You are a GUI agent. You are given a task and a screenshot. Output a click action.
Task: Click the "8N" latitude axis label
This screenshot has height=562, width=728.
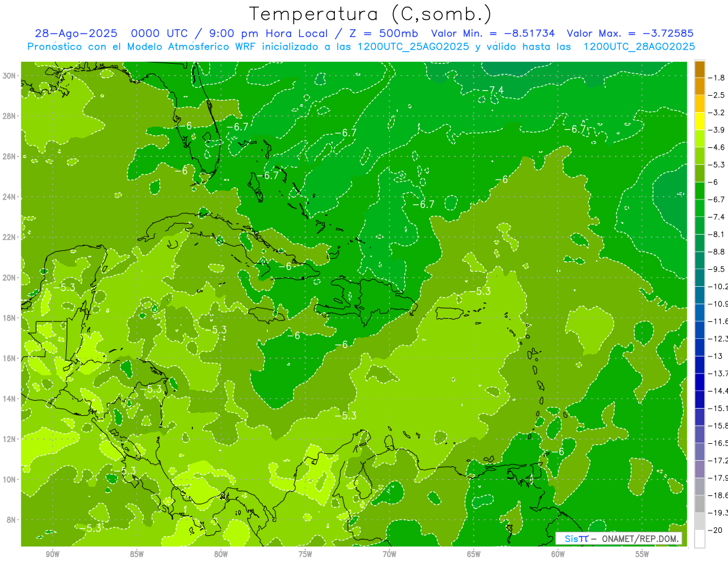[12, 520]
